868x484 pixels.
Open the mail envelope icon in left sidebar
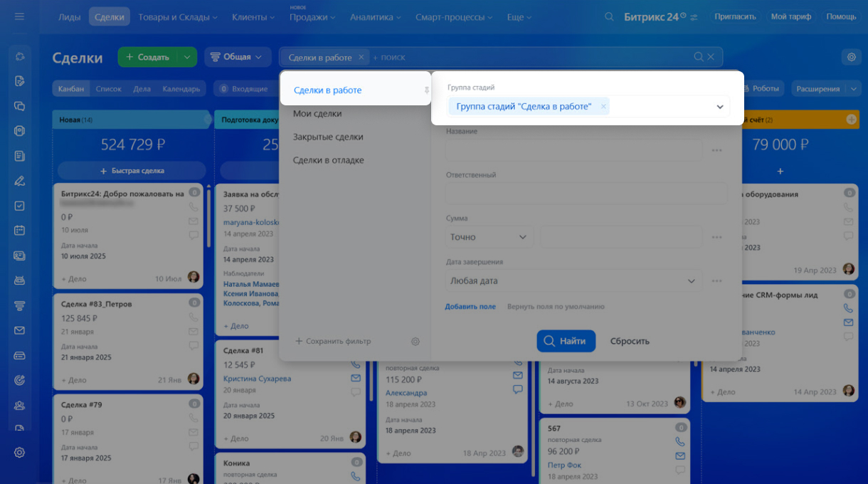[x=19, y=330]
